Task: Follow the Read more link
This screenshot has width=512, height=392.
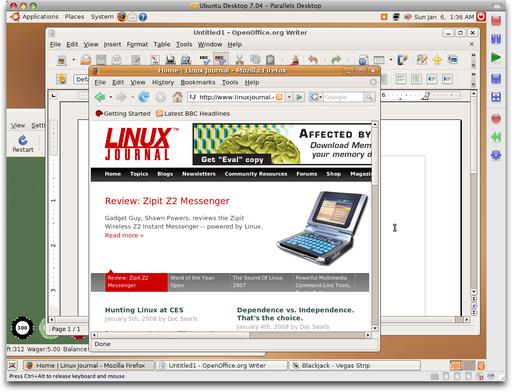Action: [124, 235]
